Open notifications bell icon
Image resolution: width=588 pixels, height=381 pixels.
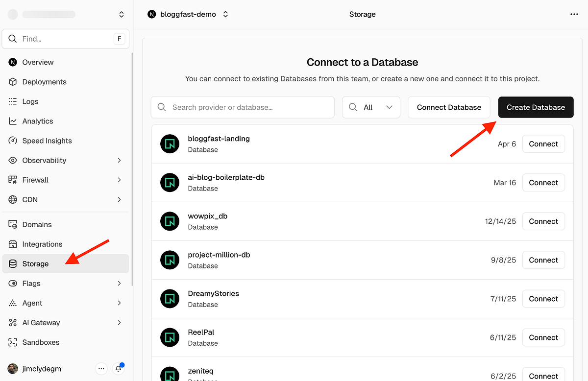click(x=118, y=368)
